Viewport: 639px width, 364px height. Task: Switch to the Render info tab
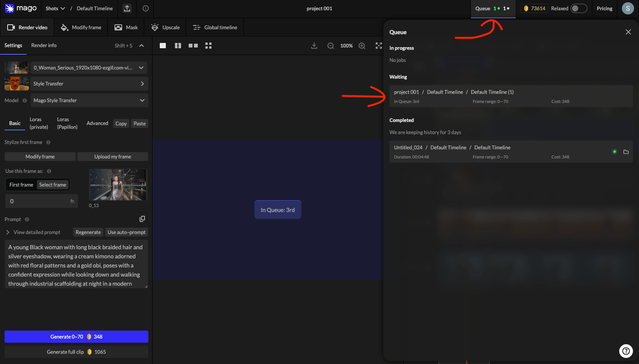pyautogui.click(x=44, y=45)
